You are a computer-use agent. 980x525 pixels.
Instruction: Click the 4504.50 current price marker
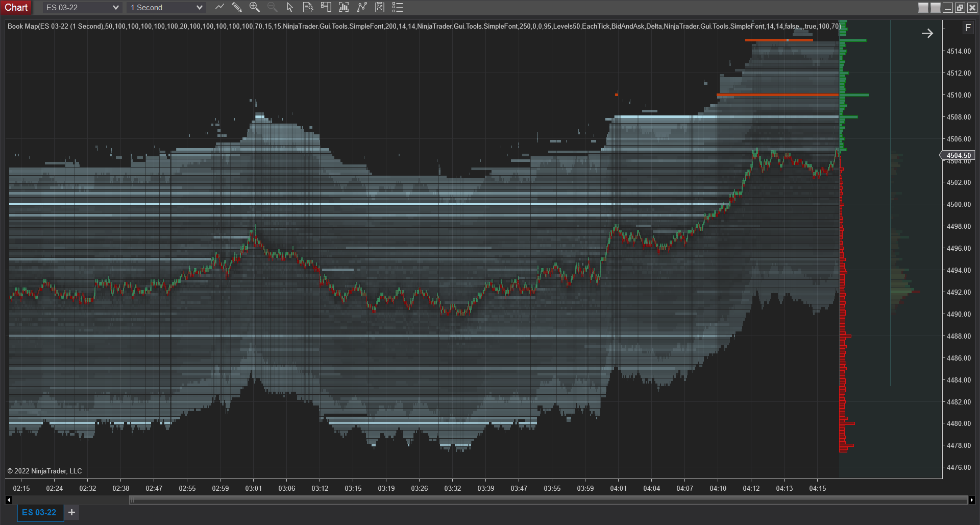[958, 155]
